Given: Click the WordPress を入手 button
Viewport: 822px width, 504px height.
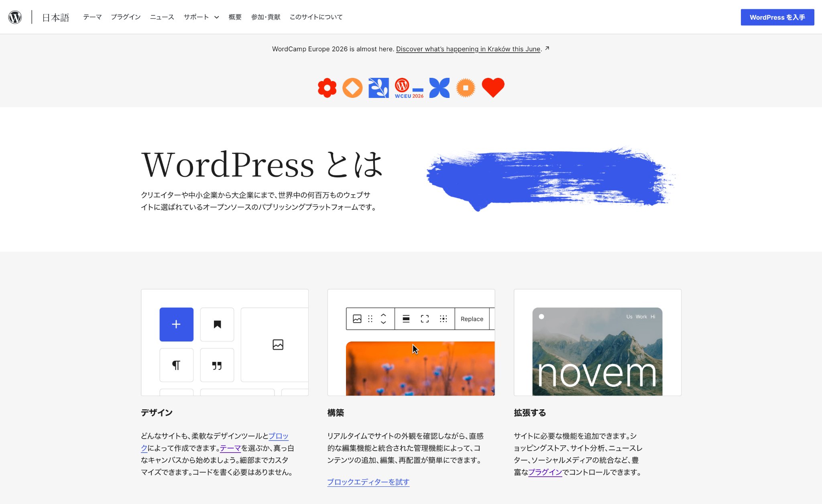Looking at the screenshot, I should pos(777,17).
